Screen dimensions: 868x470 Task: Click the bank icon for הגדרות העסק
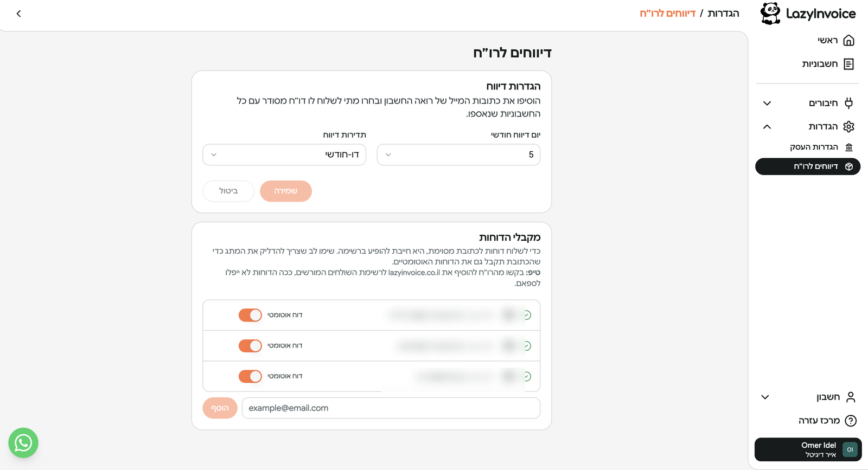click(x=849, y=147)
